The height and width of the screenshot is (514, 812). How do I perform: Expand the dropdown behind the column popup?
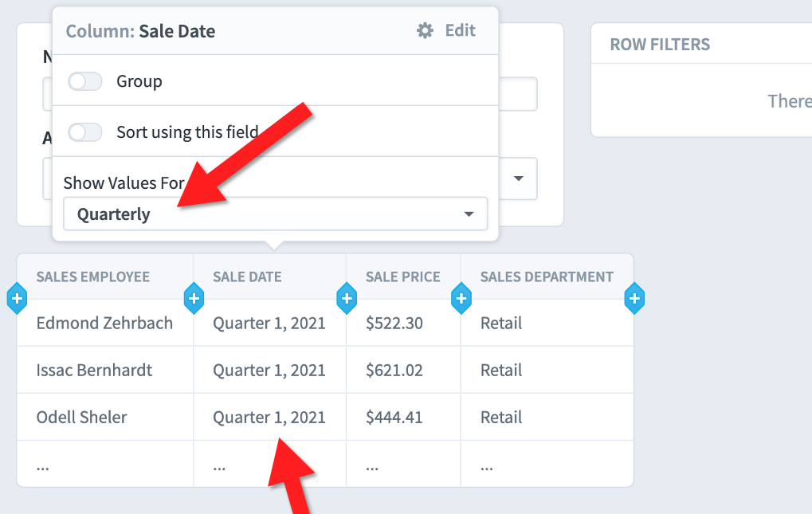518,179
